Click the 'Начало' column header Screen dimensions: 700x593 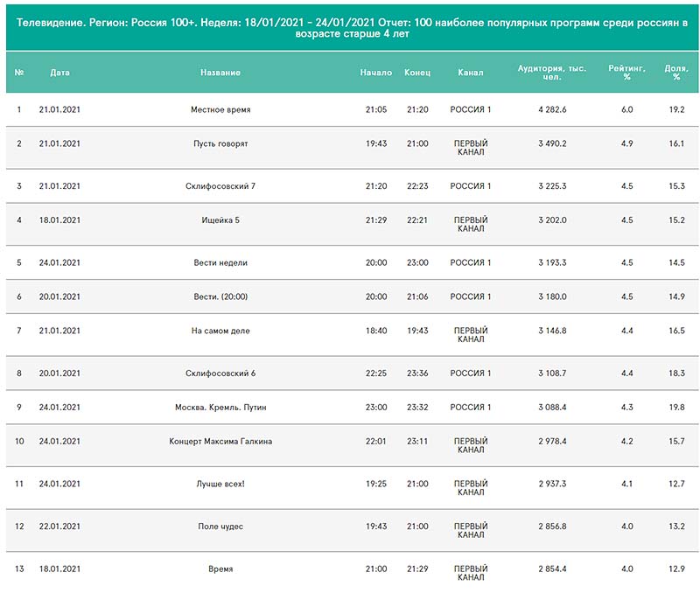click(x=376, y=73)
